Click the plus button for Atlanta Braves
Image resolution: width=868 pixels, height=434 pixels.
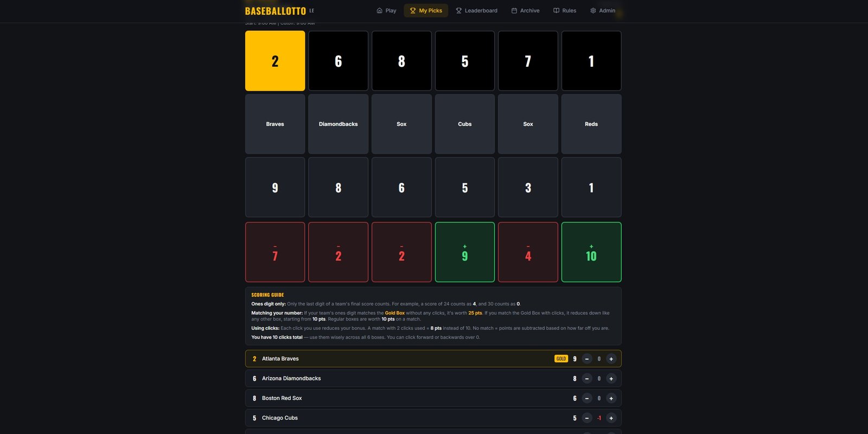coord(611,359)
